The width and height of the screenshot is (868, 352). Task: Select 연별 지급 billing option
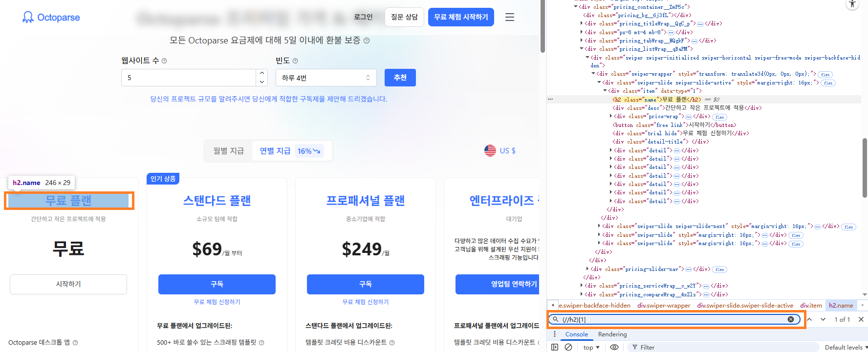coord(275,151)
